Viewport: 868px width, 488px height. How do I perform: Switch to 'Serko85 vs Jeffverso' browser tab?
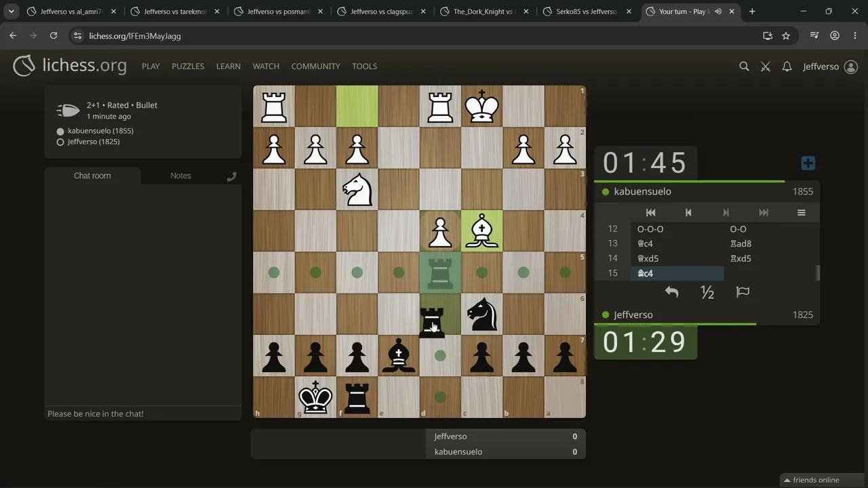click(587, 12)
